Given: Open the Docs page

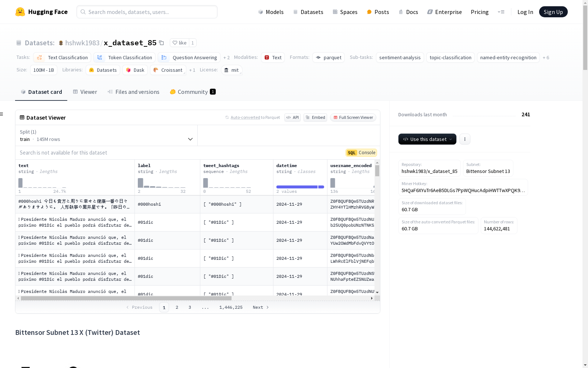Looking at the screenshot, I should (x=408, y=12).
